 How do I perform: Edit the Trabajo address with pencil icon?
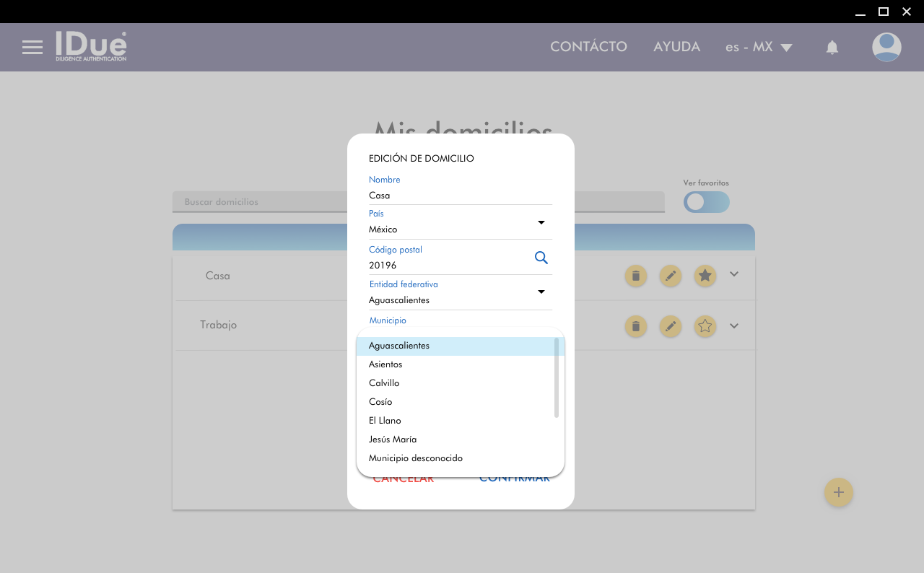(x=671, y=326)
